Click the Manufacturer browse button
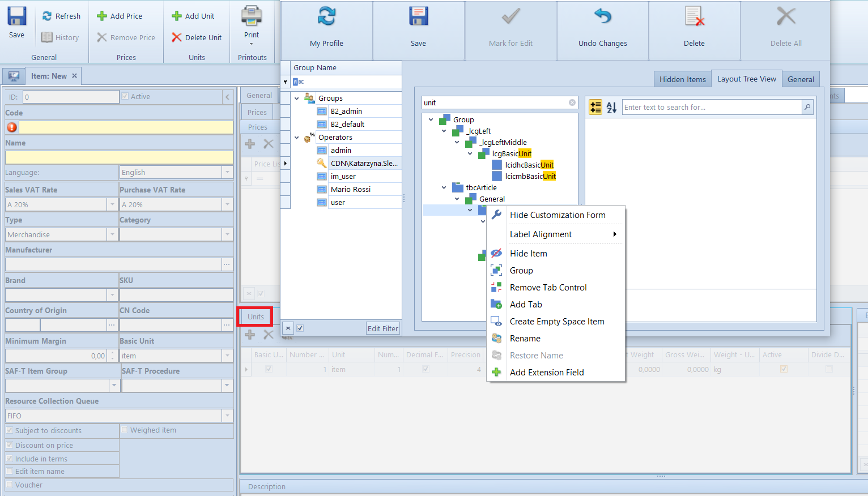This screenshot has width=868, height=496. pyautogui.click(x=227, y=264)
